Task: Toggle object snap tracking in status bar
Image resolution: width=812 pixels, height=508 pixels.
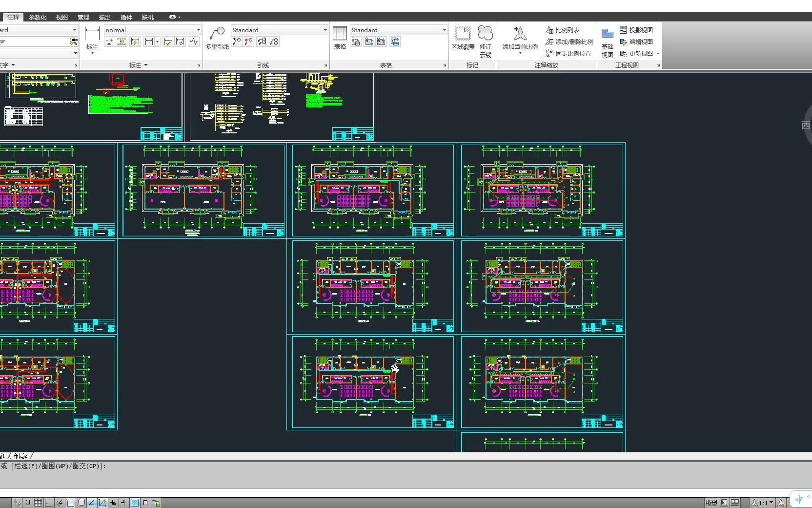Action: coord(92,503)
